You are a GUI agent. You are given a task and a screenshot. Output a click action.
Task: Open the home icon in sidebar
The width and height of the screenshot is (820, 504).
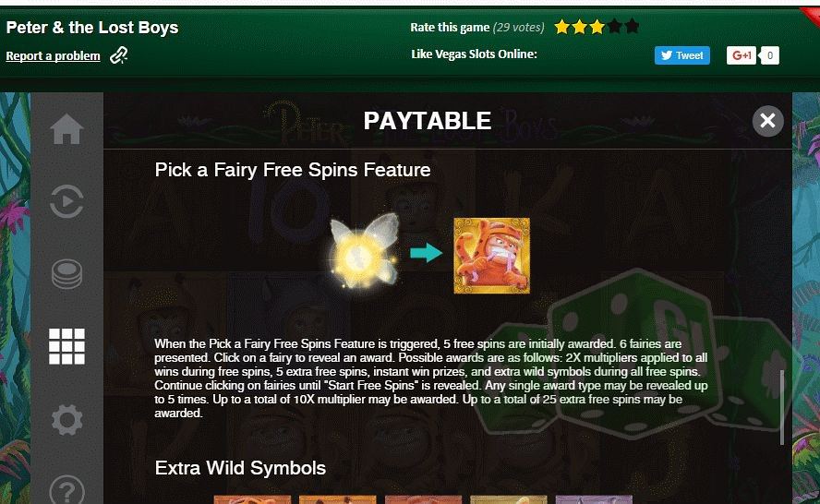pos(66,128)
